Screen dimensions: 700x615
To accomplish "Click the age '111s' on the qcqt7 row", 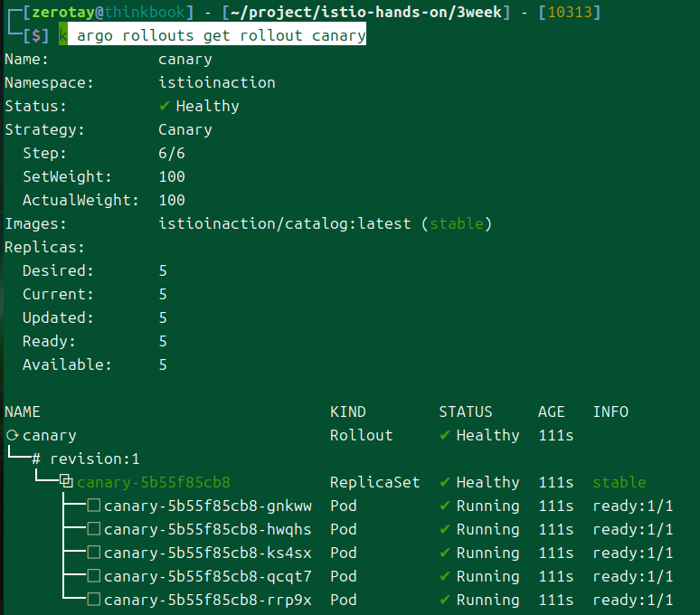I will point(556,576).
